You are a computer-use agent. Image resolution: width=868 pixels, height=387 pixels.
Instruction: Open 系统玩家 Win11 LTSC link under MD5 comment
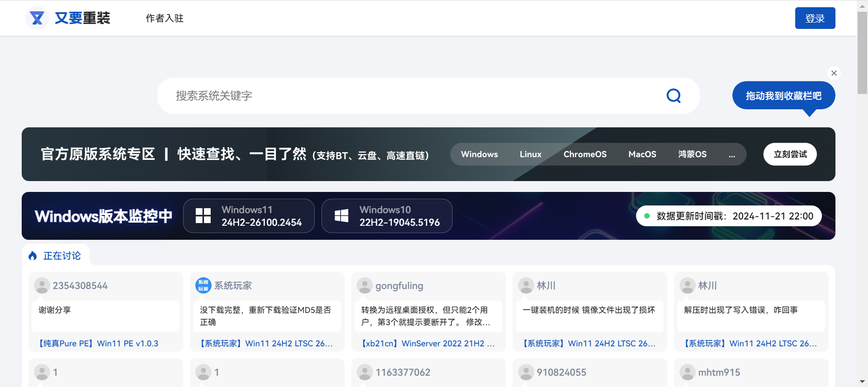[x=266, y=344]
